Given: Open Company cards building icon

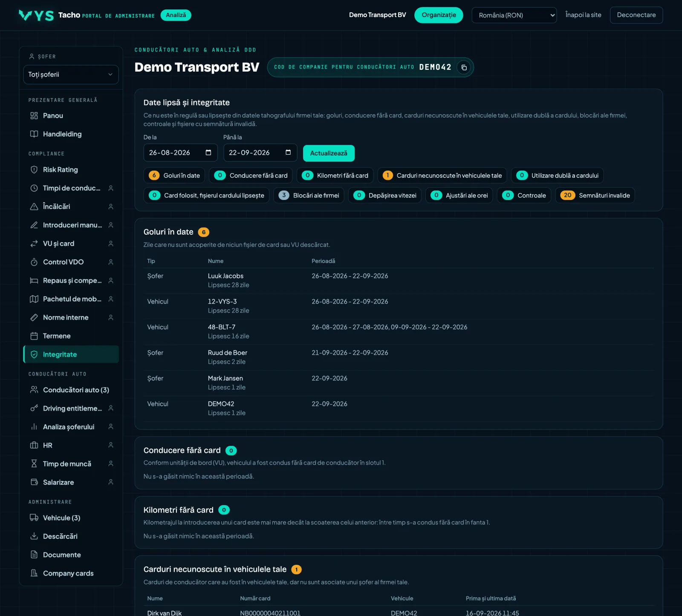Looking at the screenshot, I should pos(34,573).
